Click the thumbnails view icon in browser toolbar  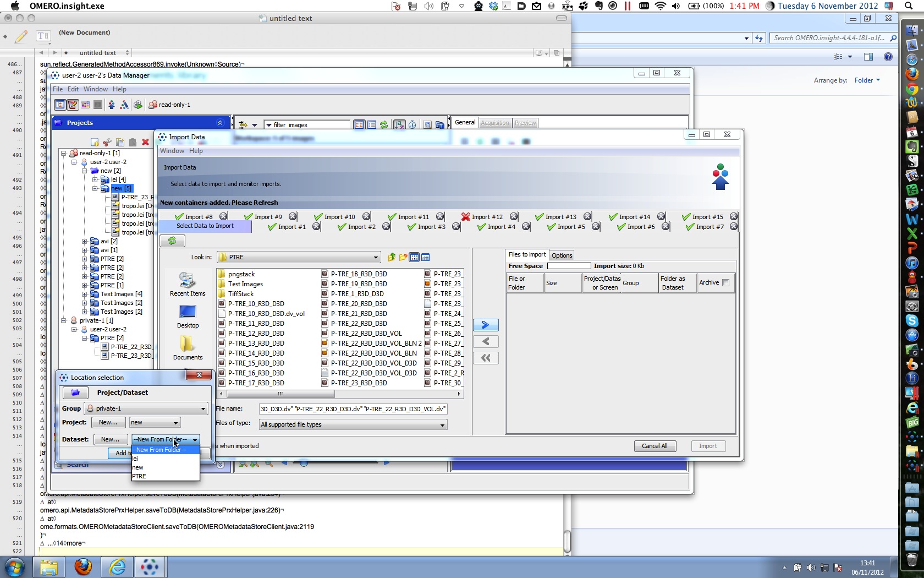pyautogui.click(x=359, y=125)
